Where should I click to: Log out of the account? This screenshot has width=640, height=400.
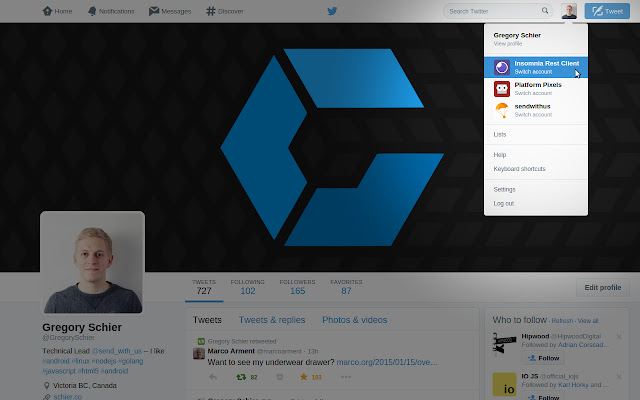(x=504, y=203)
